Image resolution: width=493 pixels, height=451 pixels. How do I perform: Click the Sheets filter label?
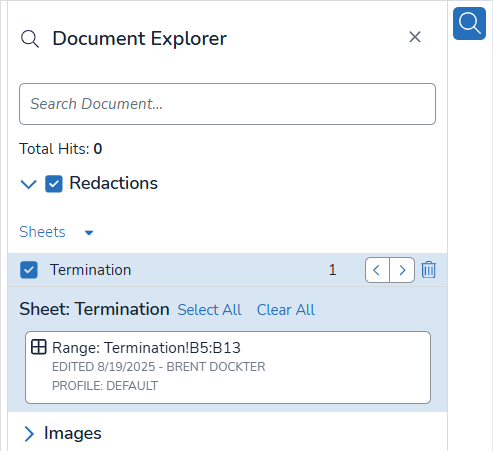tap(42, 232)
